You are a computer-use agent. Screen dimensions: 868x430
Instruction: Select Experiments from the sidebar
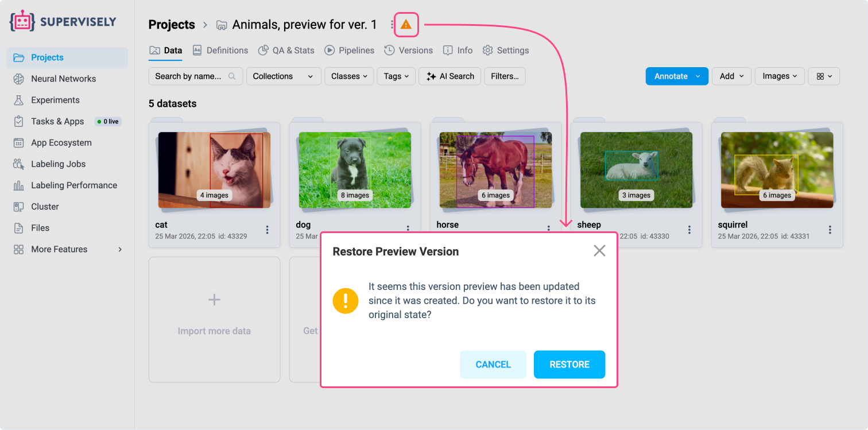click(x=57, y=100)
